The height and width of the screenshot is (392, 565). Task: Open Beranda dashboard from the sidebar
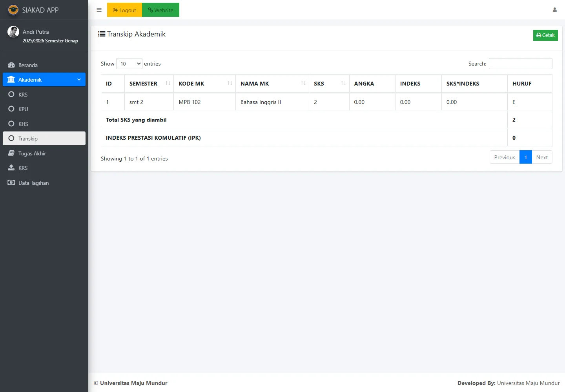pos(28,65)
